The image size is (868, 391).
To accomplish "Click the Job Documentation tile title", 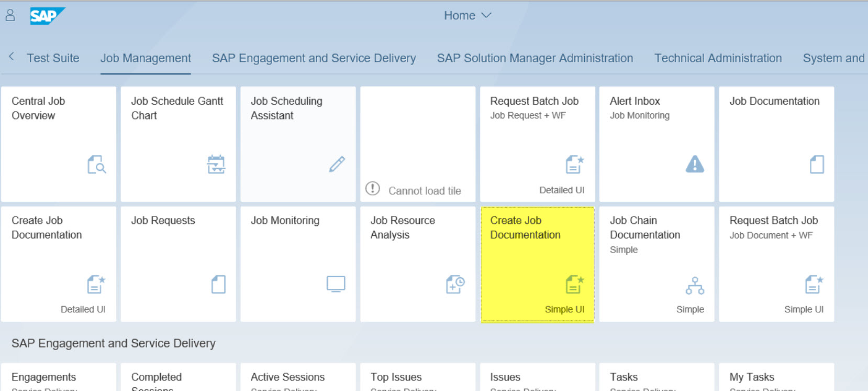I will (x=775, y=101).
